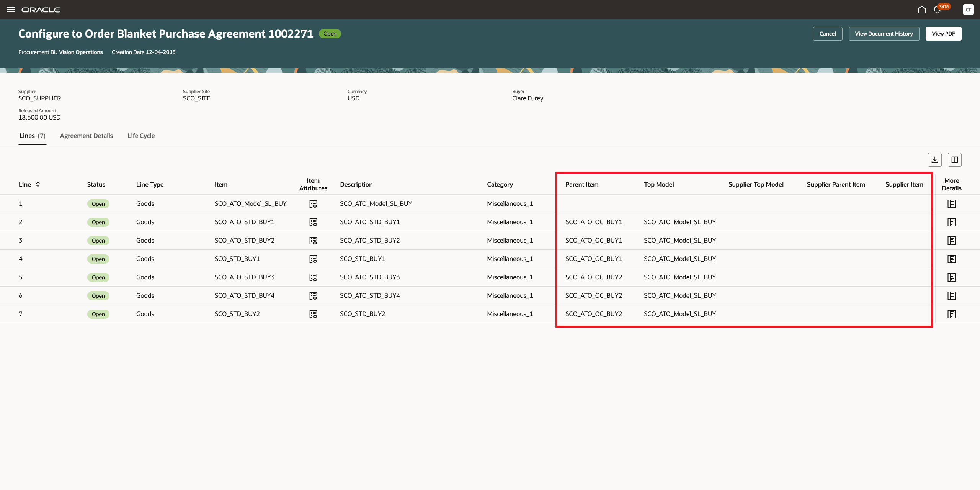980x490 pixels.
Task: Open the hamburger navigation menu
Action: tap(11, 10)
